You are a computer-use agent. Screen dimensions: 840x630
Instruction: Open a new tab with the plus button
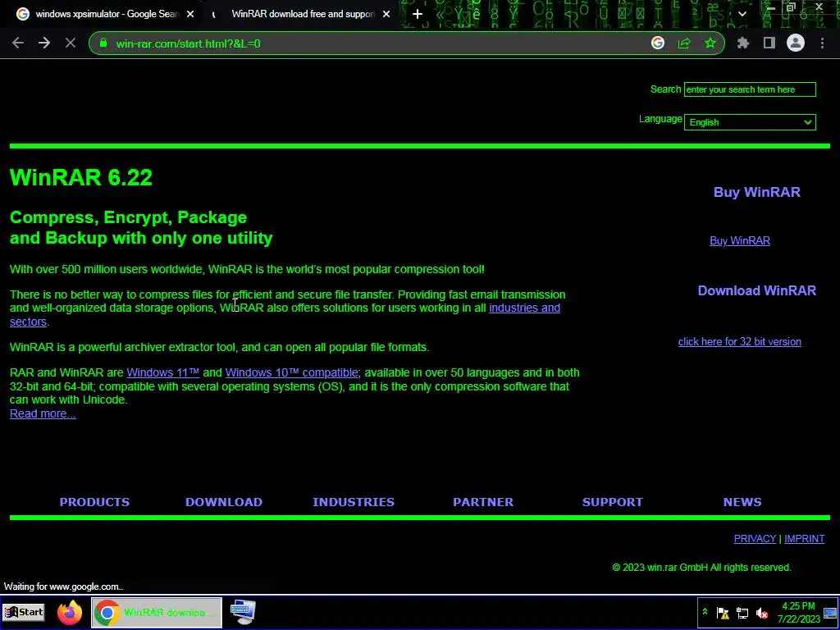[x=418, y=15]
